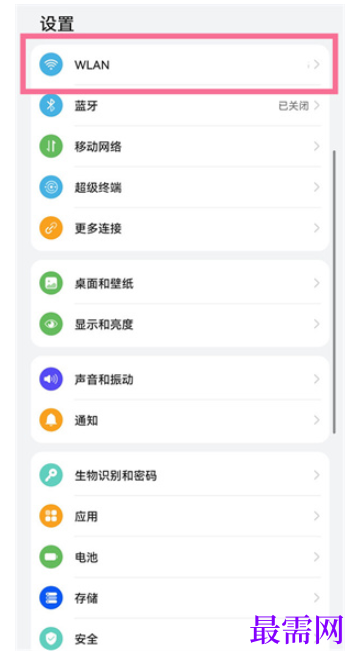Screen dimensions: 362x661
Task: Tap the Biometrics & Password key icon
Action: 51,476
